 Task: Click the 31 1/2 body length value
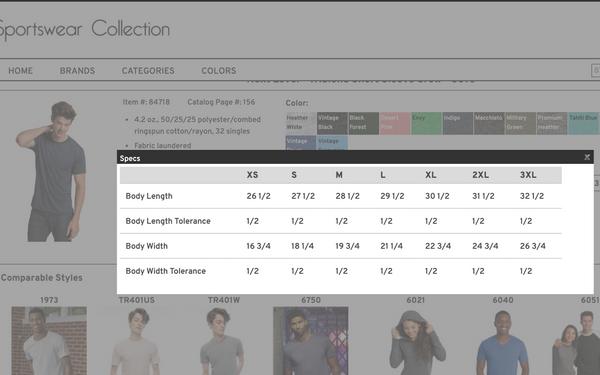[x=483, y=196]
